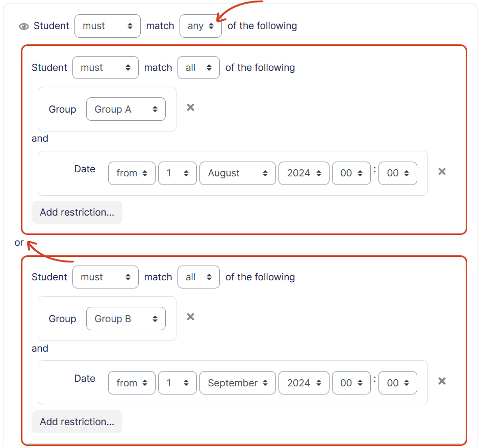Image resolution: width=481 pixels, height=448 pixels.
Task: Change the Group B group dropdown
Action: (126, 319)
